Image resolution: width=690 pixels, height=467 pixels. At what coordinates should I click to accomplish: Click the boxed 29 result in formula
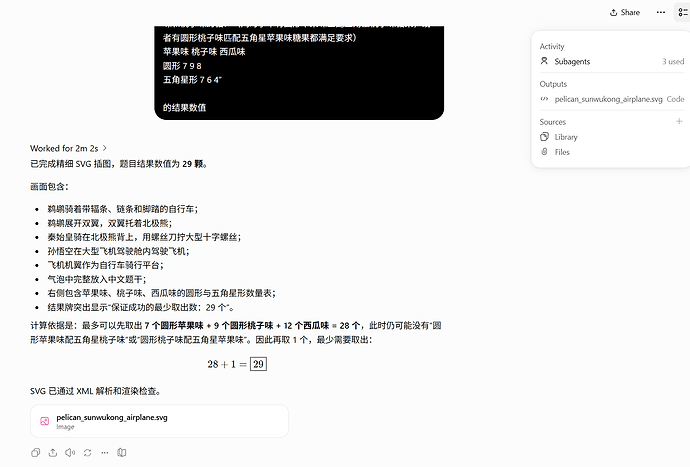(258, 364)
